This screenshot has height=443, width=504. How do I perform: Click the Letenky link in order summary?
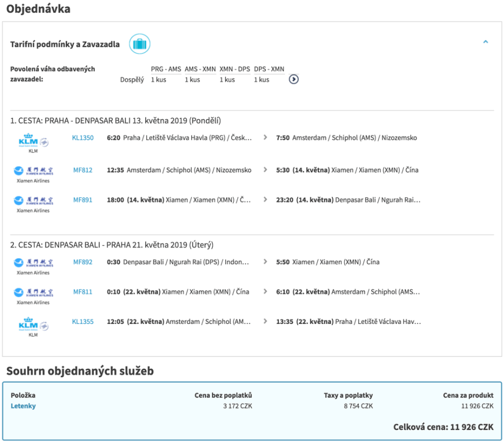pyautogui.click(x=24, y=406)
